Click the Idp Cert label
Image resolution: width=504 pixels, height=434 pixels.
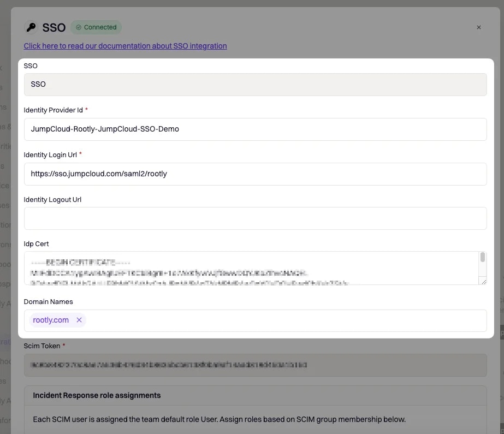click(x=37, y=244)
